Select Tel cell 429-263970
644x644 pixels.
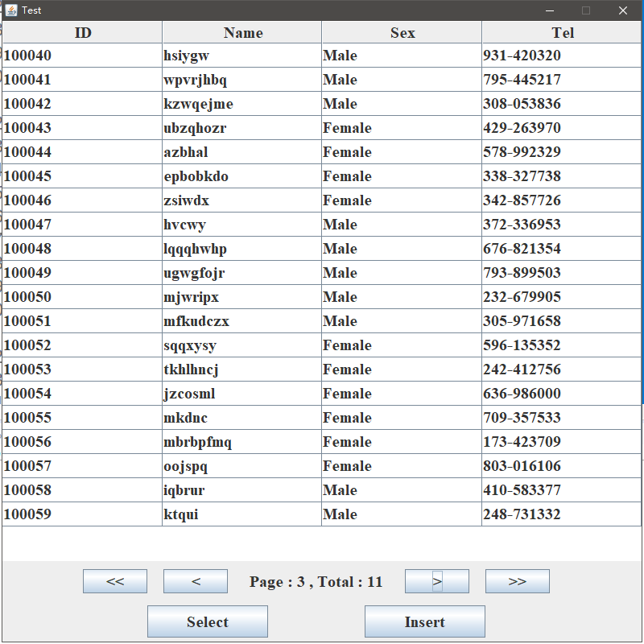tap(561, 128)
